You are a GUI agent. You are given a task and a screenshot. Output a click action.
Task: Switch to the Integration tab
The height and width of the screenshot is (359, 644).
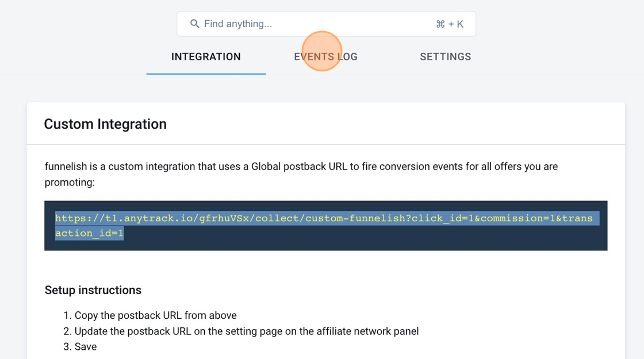click(x=206, y=57)
